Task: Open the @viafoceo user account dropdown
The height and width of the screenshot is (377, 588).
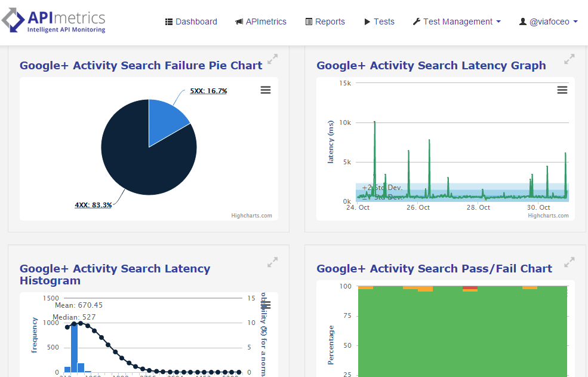Action: pyautogui.click(x=549, y=22)
